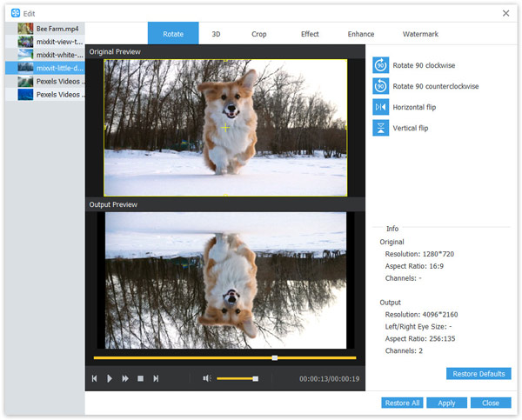Image resolution: width=522 pixels, height=420 pixels.
Task: Apply Vertical flip to video
Action: pos(380,128)
